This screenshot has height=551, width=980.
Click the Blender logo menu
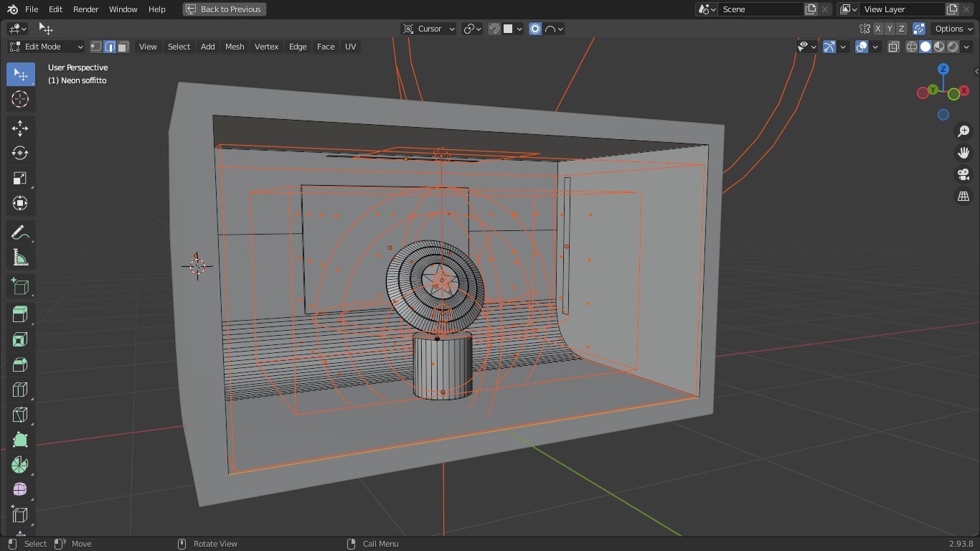pos(12,9)
